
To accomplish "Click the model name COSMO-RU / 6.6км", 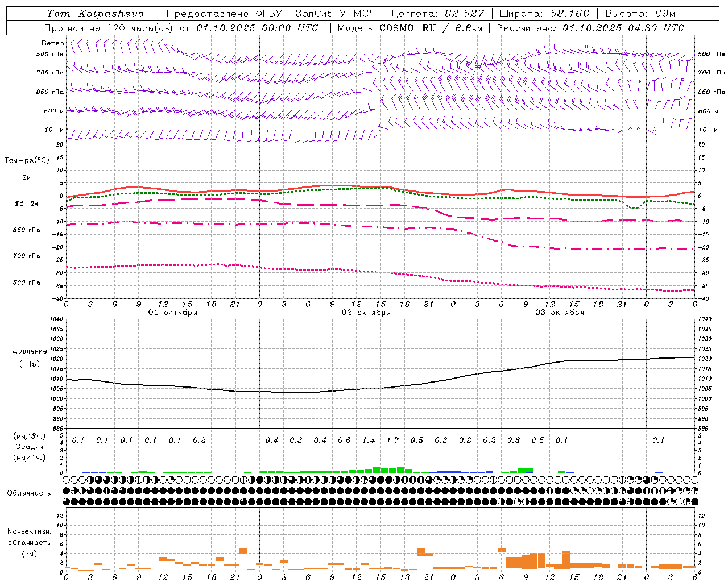I will pyautogui.click(x=431, y=28).
